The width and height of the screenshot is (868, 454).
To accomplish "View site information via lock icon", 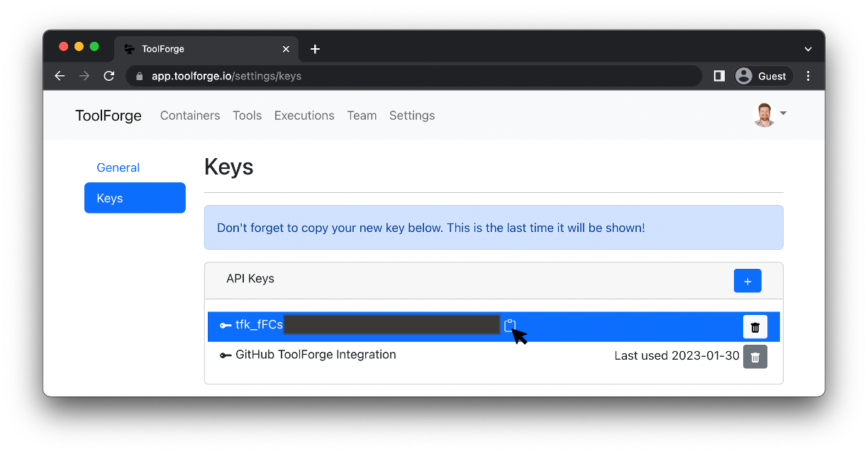I will pos(139,76).
